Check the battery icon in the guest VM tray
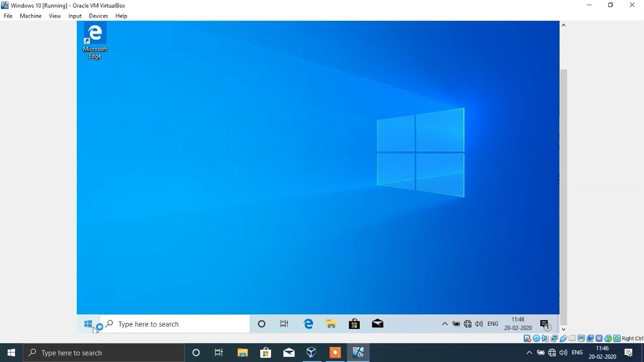This screenshot has height=362, width=644. pyautogui.click(x=456, y=324)
